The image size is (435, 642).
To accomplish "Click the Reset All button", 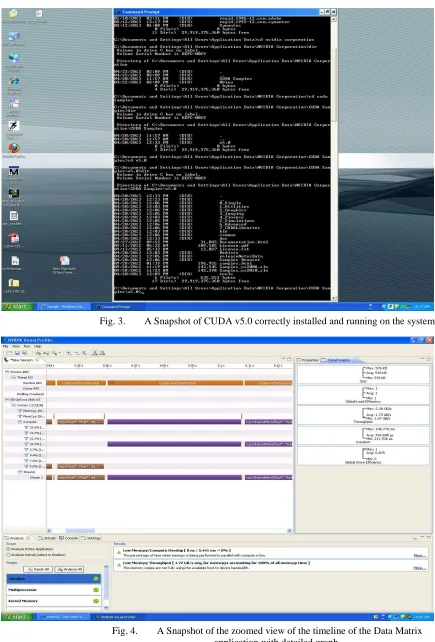I will click(38, 569).
